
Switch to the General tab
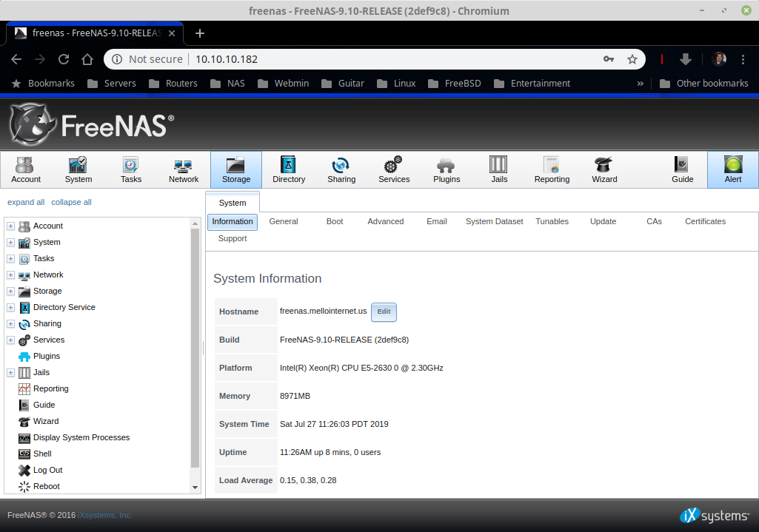(283, 221)
